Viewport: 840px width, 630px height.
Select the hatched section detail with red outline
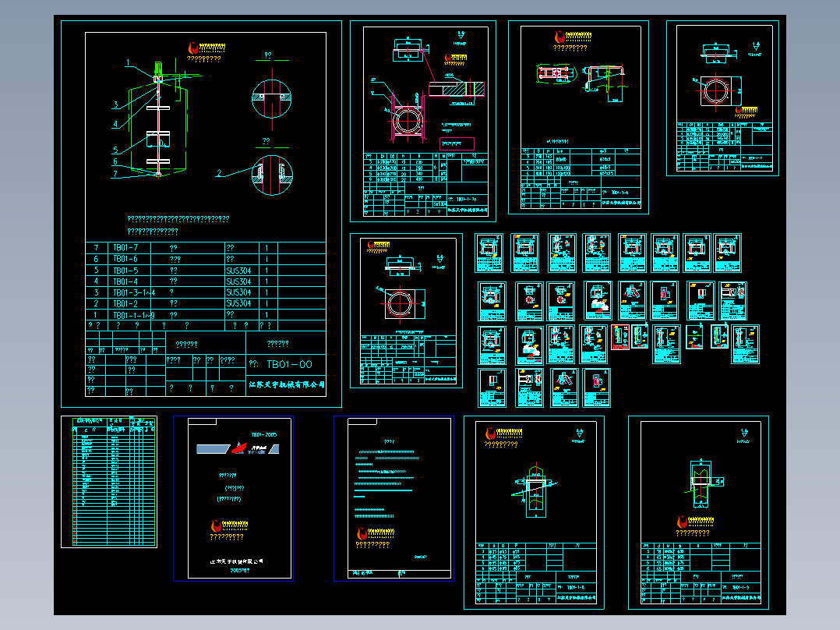[x=457, y=89]
